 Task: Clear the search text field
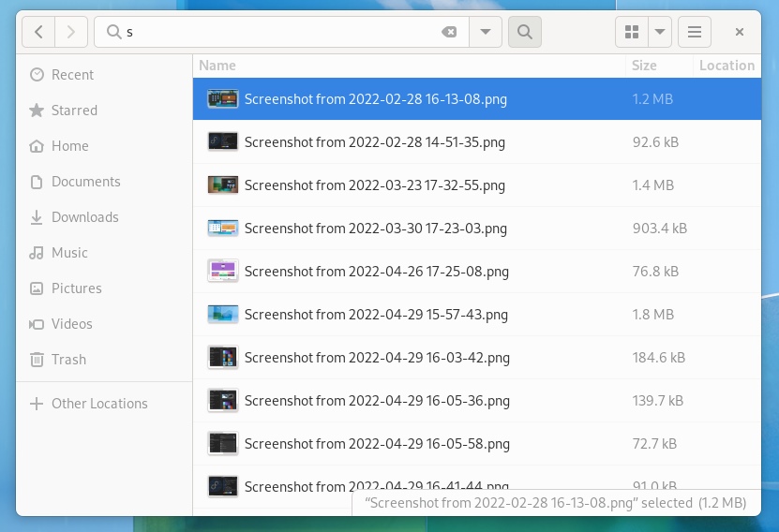(x=449, y=32)
